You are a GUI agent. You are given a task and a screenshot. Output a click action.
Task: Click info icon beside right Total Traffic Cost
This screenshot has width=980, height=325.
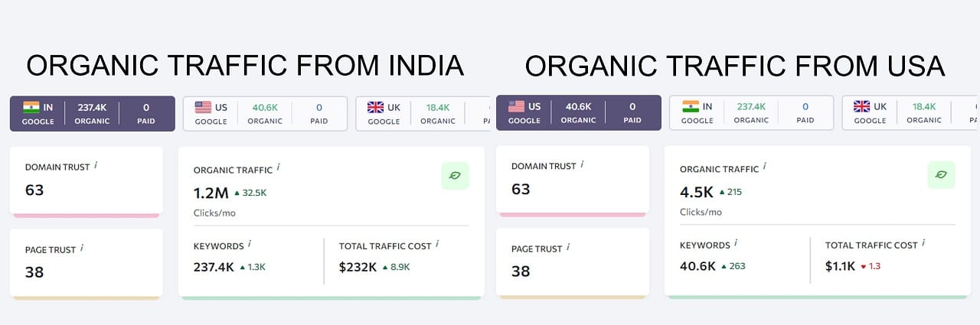coord(923,244)
